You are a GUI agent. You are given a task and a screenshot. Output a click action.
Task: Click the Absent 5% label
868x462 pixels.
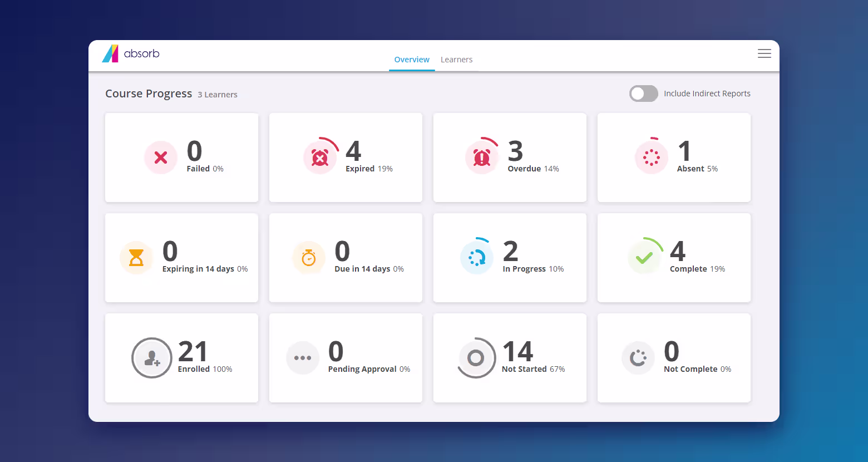697,169
